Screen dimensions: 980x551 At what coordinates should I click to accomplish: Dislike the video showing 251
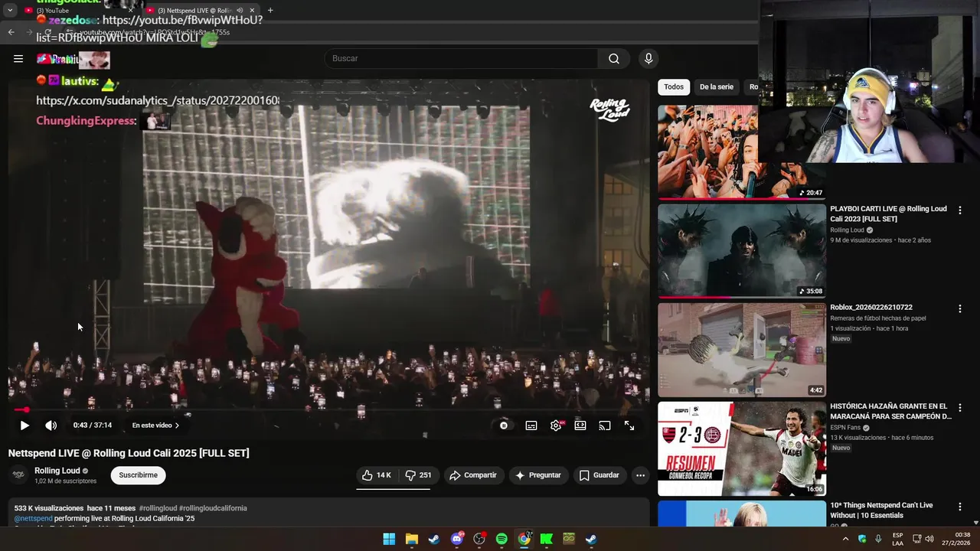point(418,475)
